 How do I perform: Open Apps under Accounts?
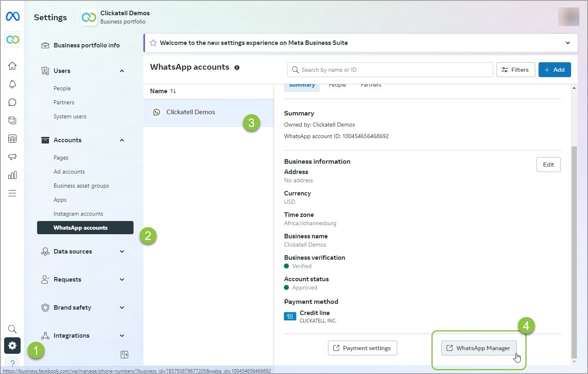point(60,200)
